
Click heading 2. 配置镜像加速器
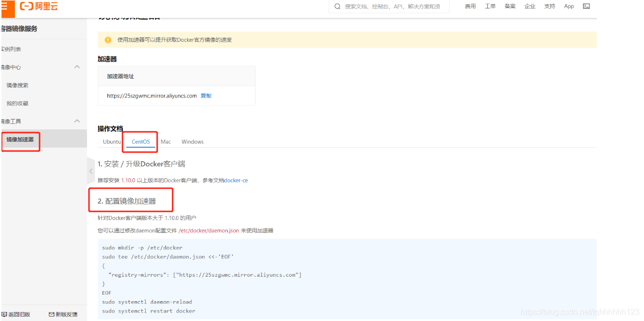tap(127, 201)
